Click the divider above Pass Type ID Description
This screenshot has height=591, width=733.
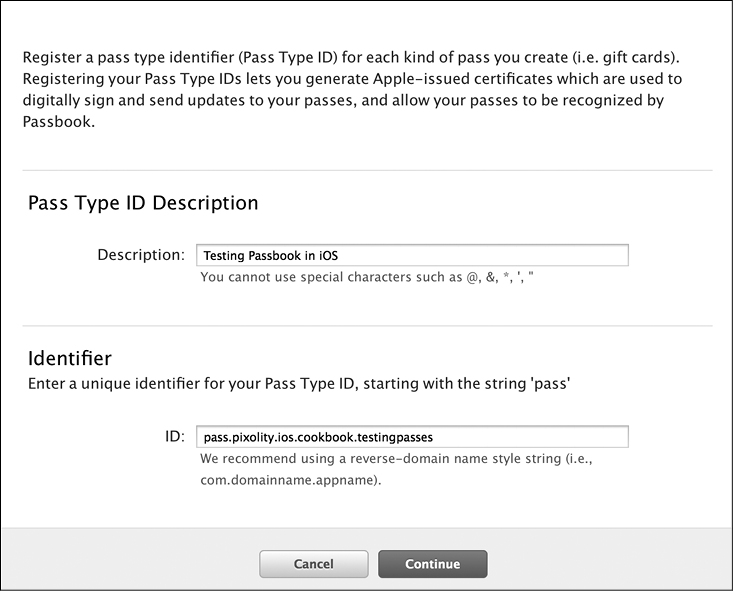point(366,170)
